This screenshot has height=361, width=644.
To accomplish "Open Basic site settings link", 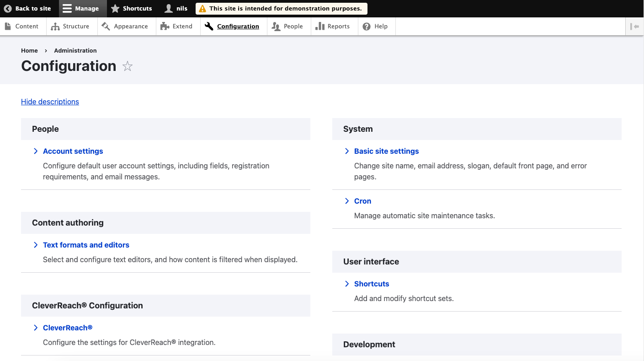I will [x=387, y=151].
